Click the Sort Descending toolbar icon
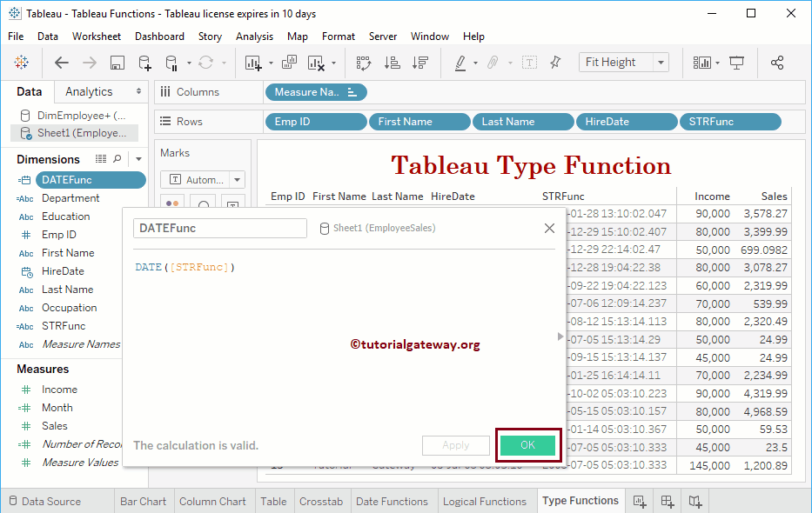Viewport: 812px width, 513px height. coord(419,62)
